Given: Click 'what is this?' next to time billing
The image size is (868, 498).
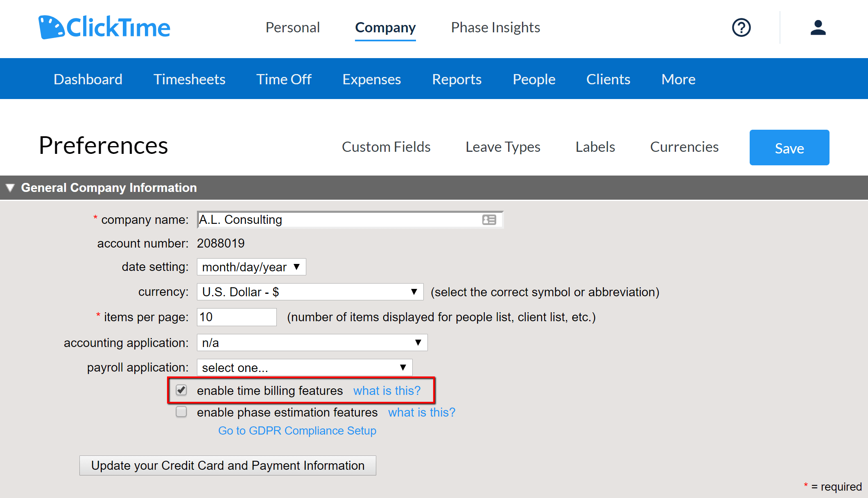Looking at the screenshot, I should pos(387,391).
